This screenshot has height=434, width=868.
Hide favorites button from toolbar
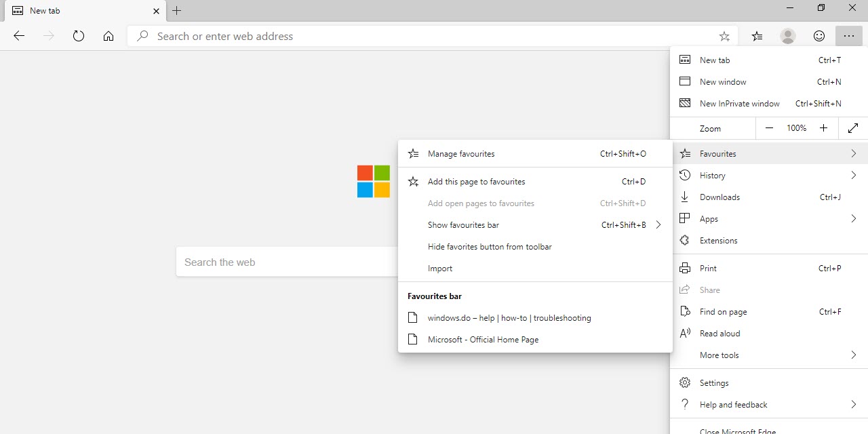click(x=490, y=247)
